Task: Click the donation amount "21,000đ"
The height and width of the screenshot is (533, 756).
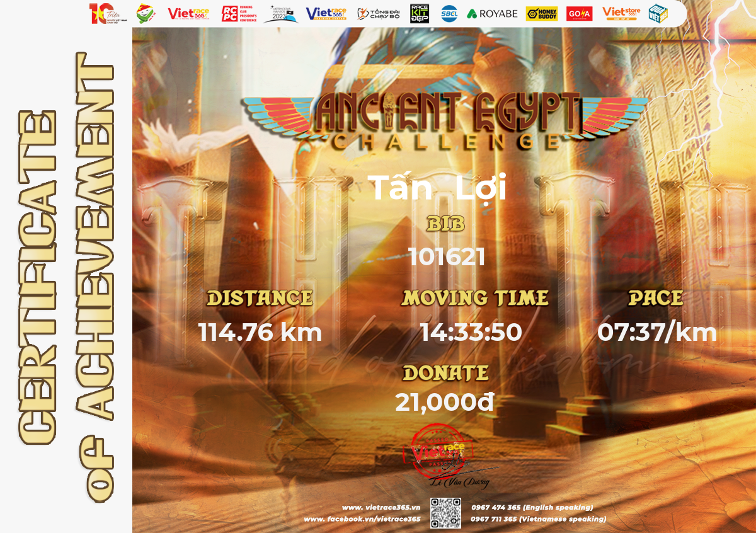Action: click(x=445, y=403)
